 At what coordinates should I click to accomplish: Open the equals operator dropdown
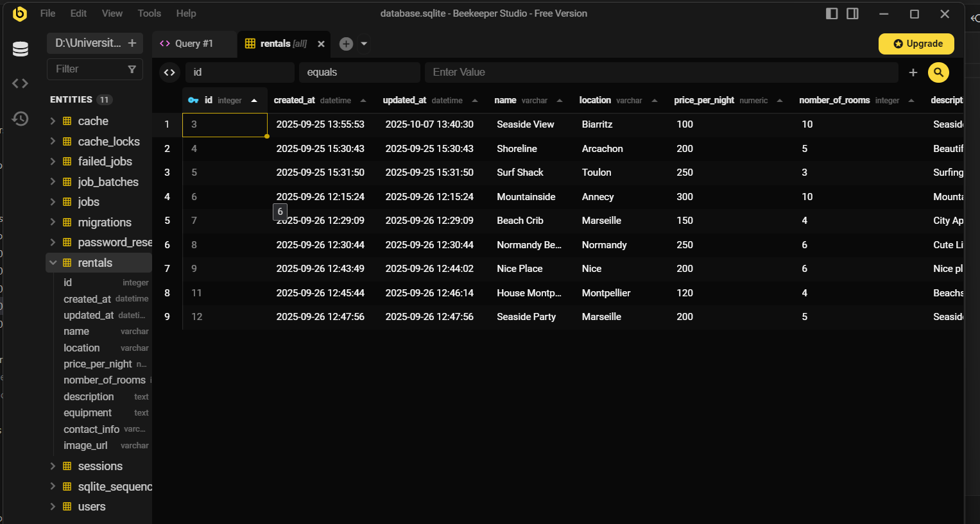(x=359, y=72)
